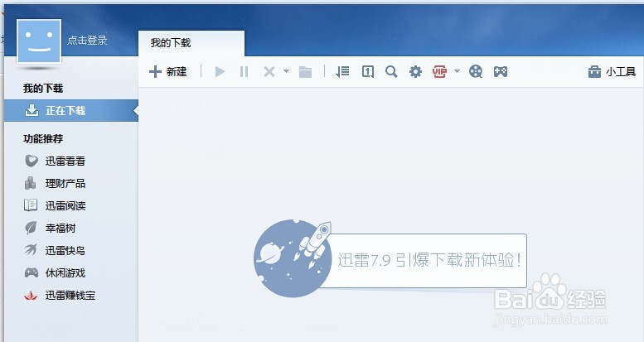Click 点击登录 to sign in
Viewport: 644px width, 342px height.
pos(87,41)
